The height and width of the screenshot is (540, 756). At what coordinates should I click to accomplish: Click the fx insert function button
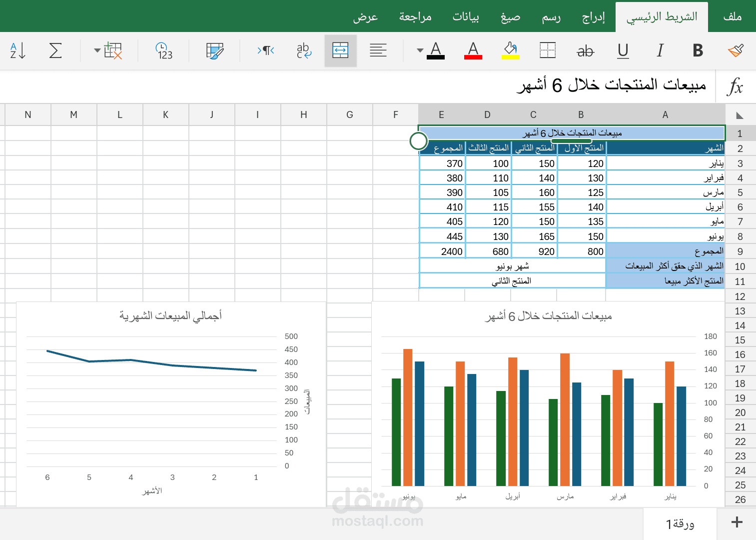(x=735, y=86)
